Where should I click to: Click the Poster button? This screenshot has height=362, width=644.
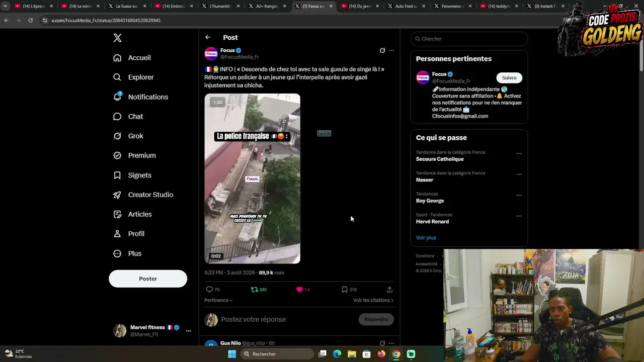tap(148, 279)
